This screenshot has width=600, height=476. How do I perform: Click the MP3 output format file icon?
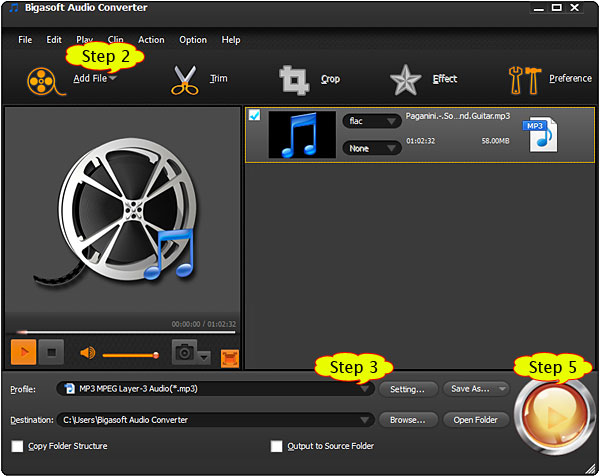541,134
